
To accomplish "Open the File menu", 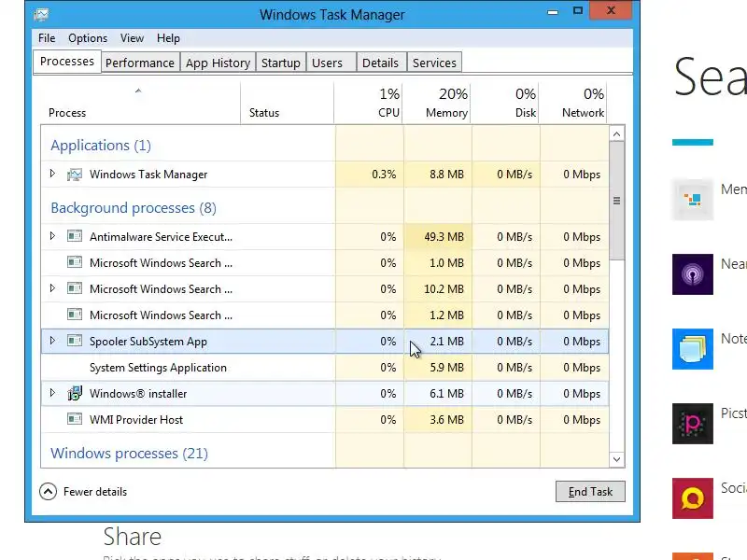I will click(47, 38).
